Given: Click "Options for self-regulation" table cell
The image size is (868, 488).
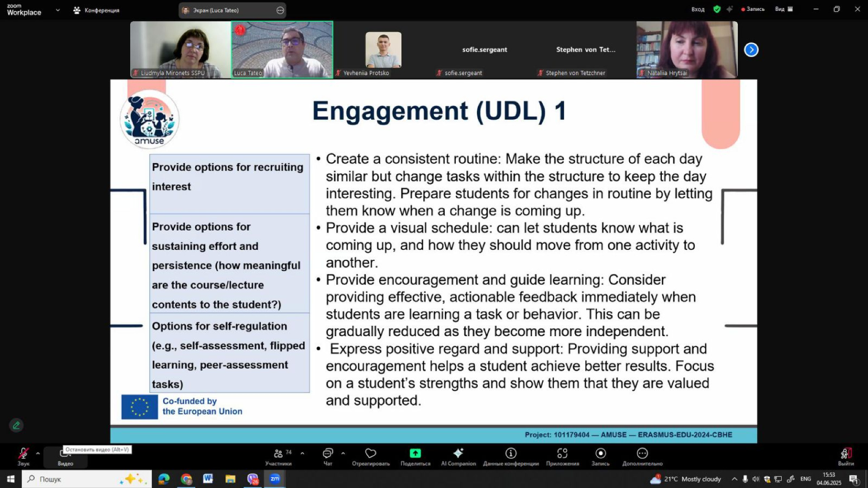Looking at the screenshot, I should 230,353.
